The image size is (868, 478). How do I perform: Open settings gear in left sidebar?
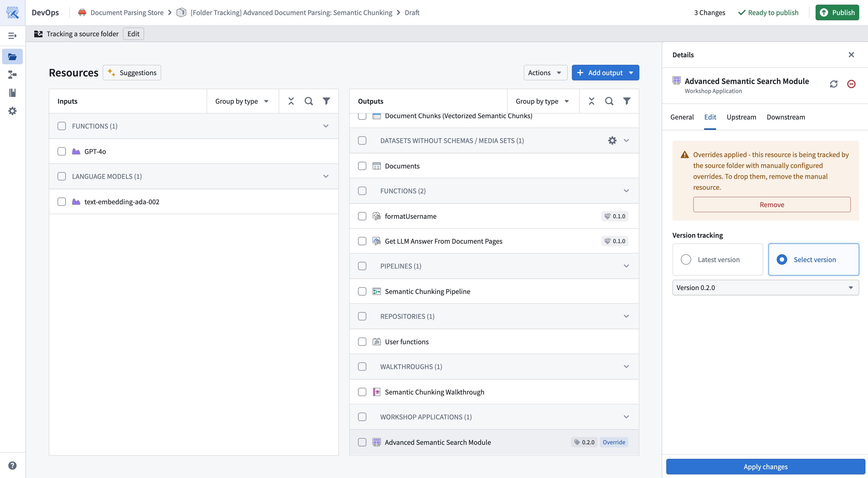click(12, 111)
